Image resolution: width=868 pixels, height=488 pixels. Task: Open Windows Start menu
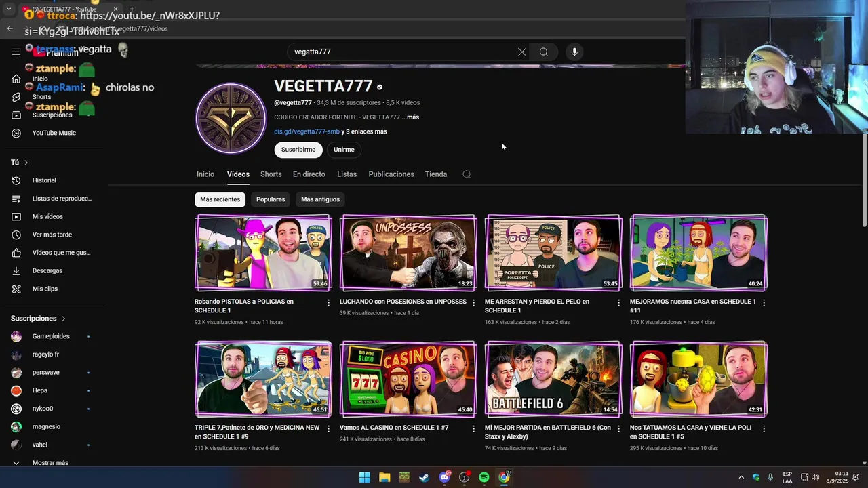coord(364,477)
